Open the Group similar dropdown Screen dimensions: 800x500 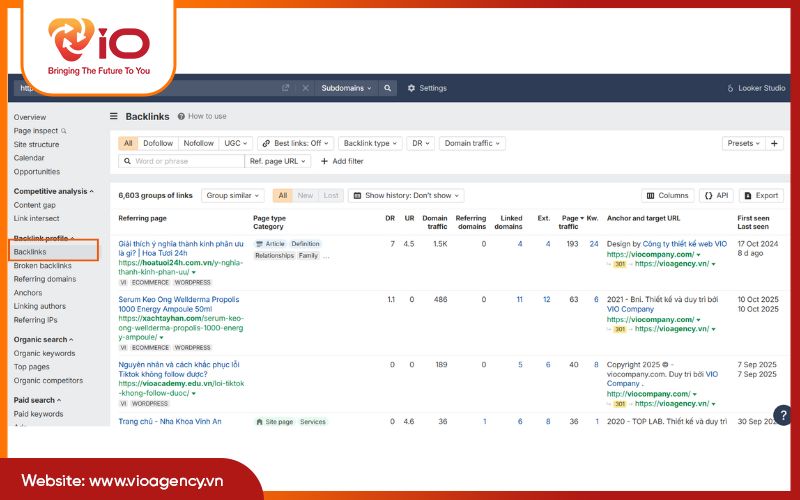[232, 196]
